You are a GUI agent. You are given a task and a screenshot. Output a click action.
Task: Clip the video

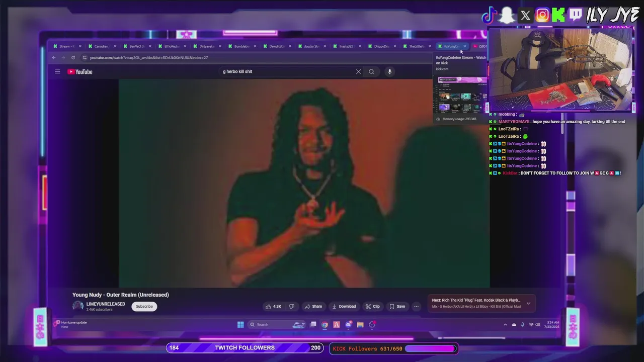click(373, 306)
